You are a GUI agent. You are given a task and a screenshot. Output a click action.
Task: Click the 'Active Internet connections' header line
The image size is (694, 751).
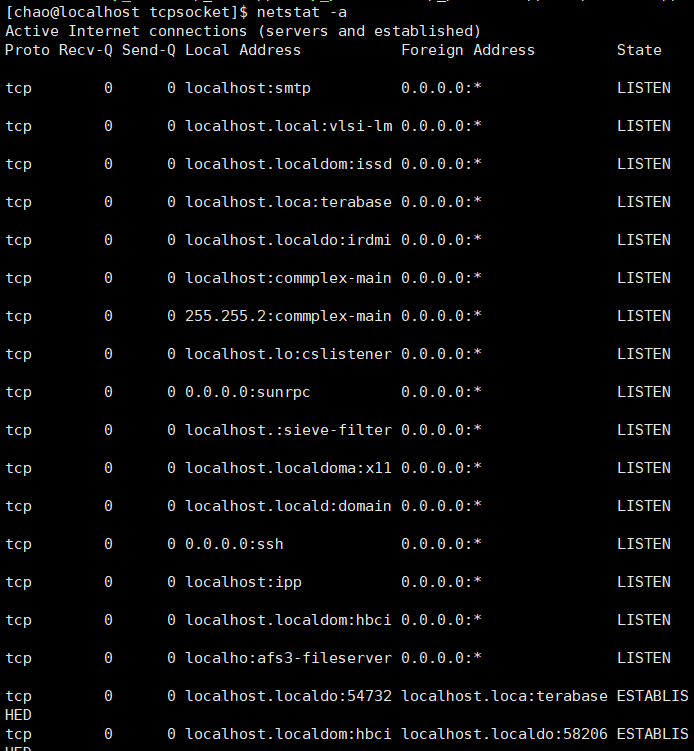click(x=243, y=31)
